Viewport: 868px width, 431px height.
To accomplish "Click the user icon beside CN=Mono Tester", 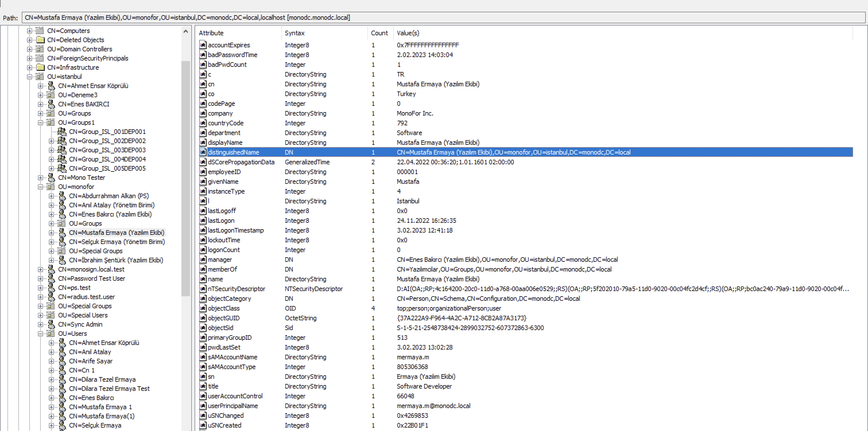I will tap(51, 178).
